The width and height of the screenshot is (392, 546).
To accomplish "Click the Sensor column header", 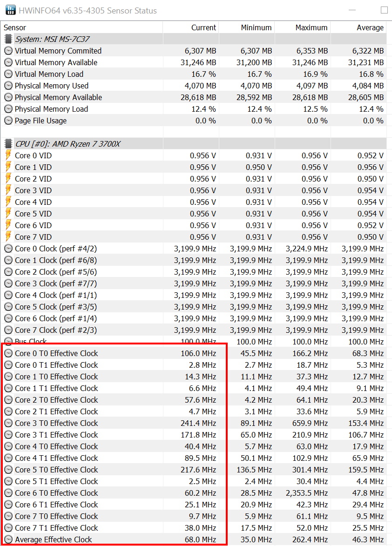I will (x=82, y=27).
